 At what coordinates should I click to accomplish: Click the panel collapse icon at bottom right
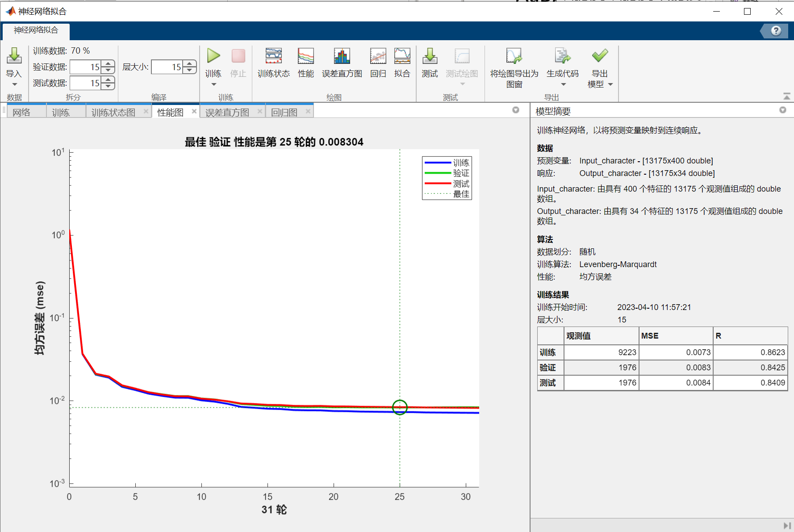(787, 526)
